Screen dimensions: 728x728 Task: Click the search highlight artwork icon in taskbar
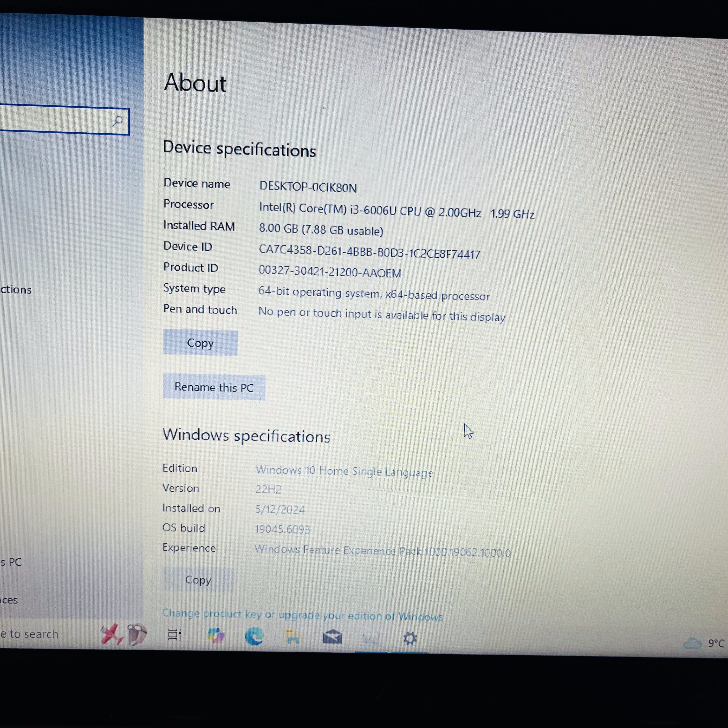pos(123,635)
